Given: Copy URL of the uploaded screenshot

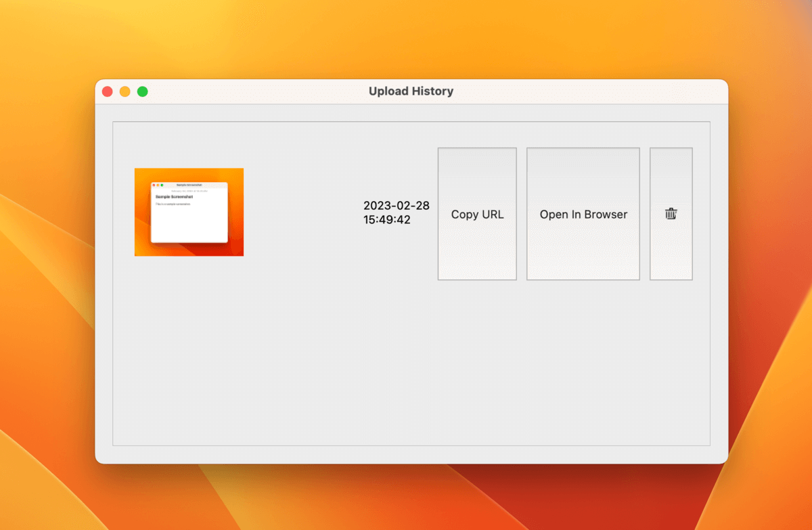Looking at the screenshot, I should (477, 214).
